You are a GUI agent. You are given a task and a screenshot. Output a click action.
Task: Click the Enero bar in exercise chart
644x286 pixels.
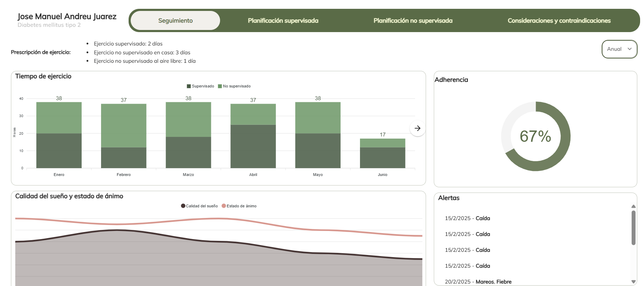pyautogui.click(x=59, y=135)
